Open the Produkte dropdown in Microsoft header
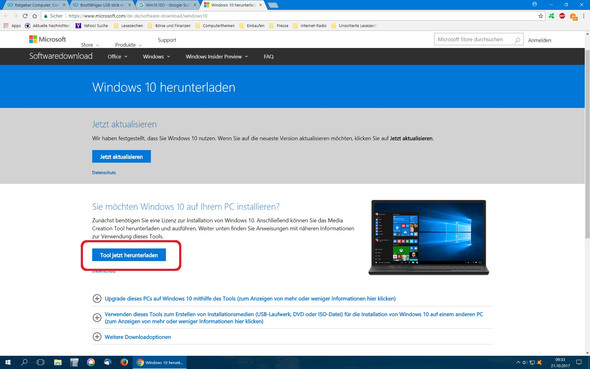The image size is (590, 369). (128, 45)
